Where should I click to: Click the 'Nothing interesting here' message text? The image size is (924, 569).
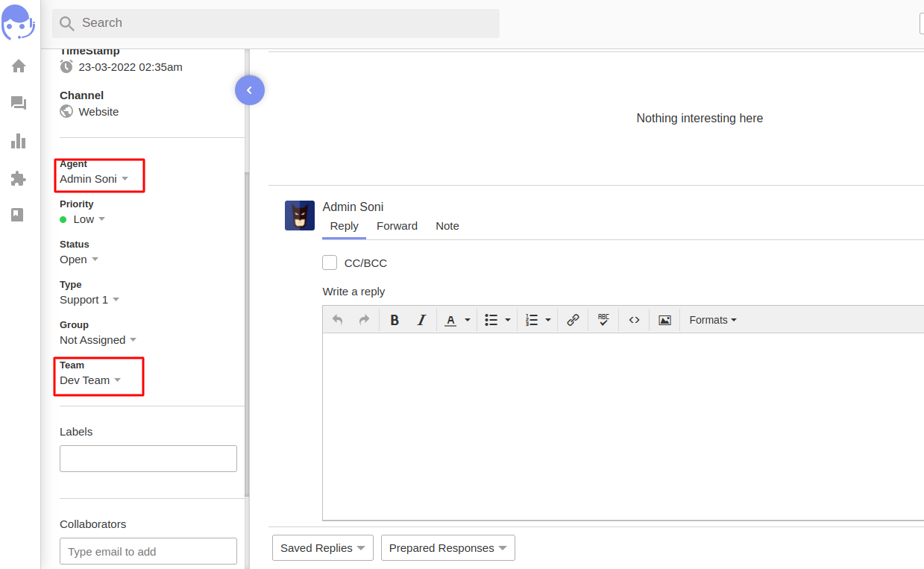pos(700,118)
